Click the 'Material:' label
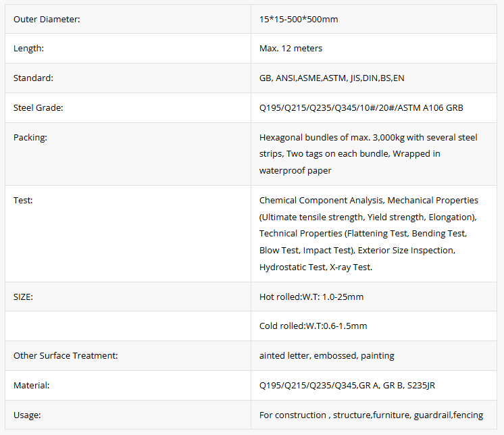 (x=32, y=386)
